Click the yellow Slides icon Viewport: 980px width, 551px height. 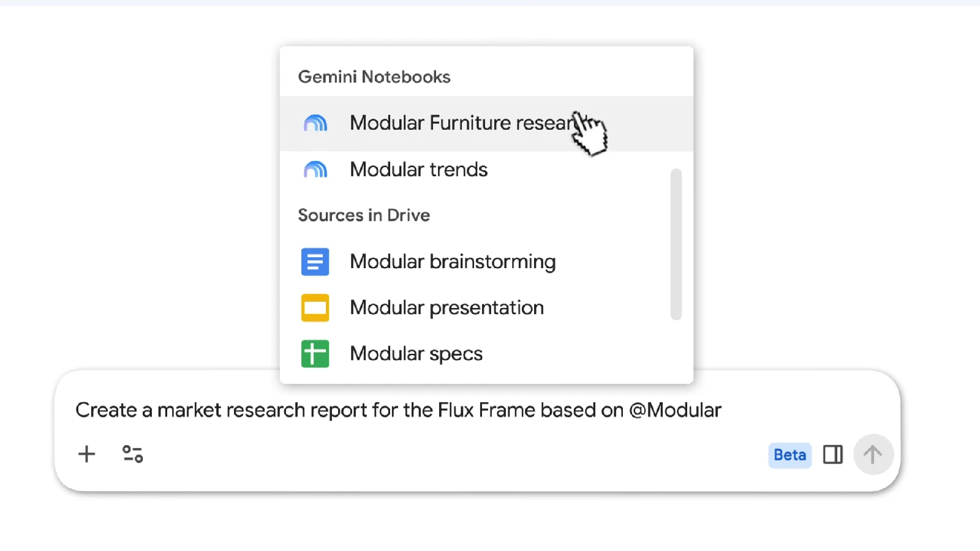coord(315,307)
